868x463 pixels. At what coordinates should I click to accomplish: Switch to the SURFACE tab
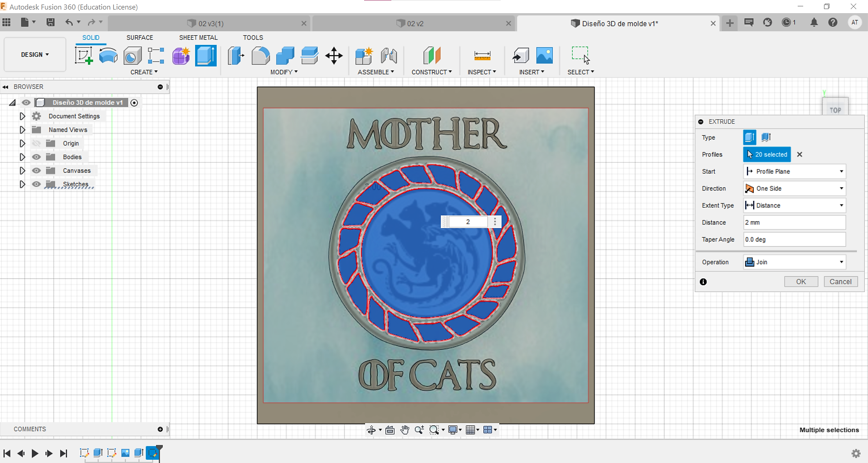point(140,38)
